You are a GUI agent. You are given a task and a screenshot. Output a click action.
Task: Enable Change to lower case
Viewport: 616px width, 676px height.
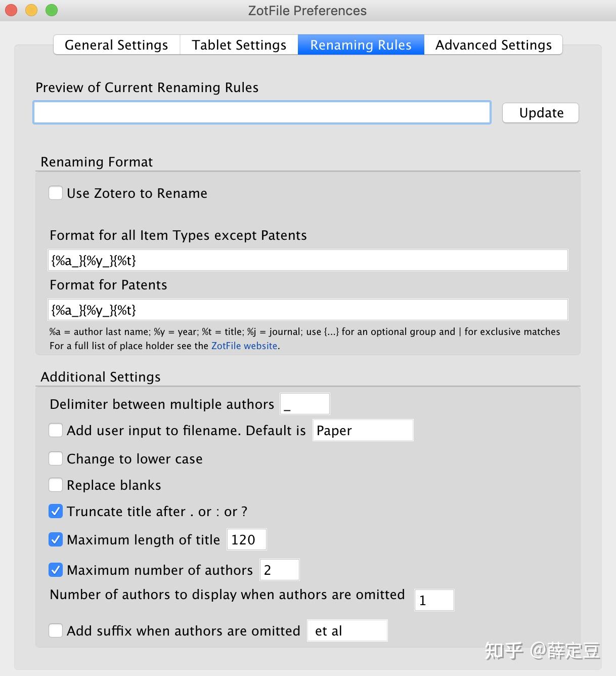click(56, 459)
